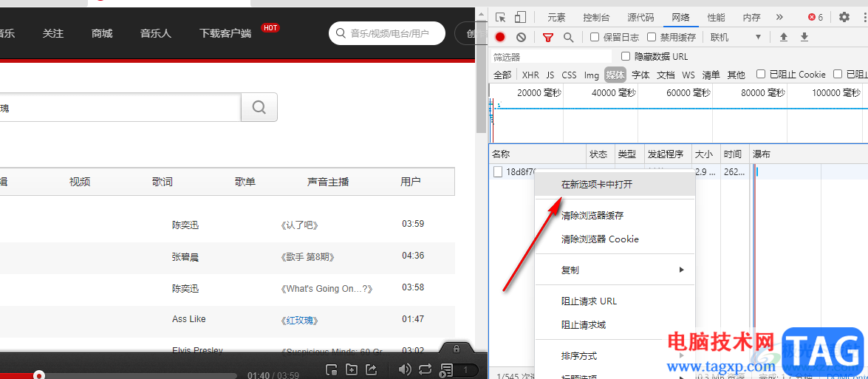This screenshot has width=868, height=379.
Task: Check the 隐藏数据 URL checkbox
Action: [626, 56]
